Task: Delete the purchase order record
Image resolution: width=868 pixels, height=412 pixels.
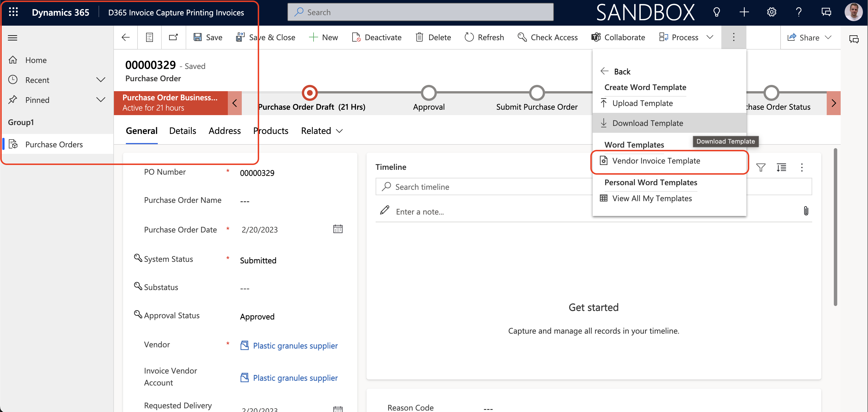Action: tap(433, 37)
